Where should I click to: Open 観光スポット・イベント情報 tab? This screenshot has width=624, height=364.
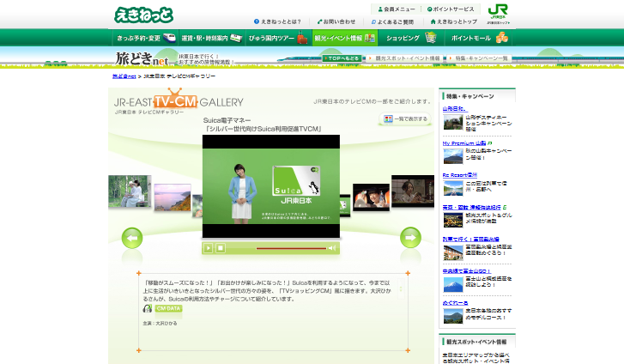tap(405, 58)
